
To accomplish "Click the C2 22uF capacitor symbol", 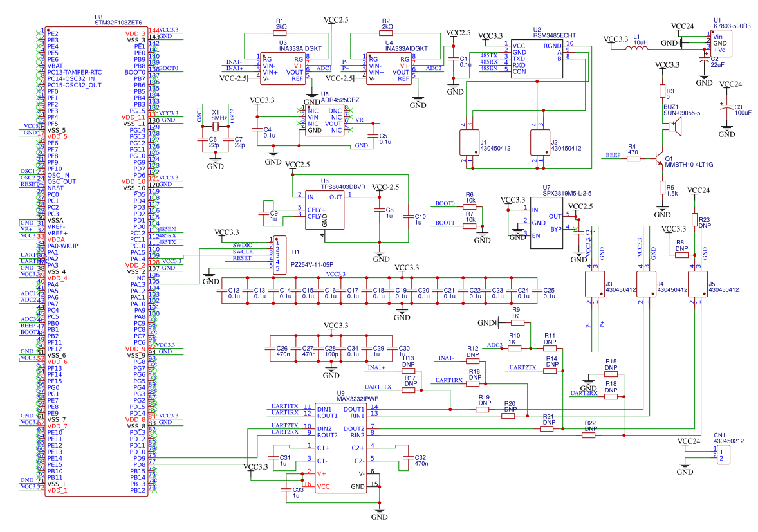I will click(704, 59).
